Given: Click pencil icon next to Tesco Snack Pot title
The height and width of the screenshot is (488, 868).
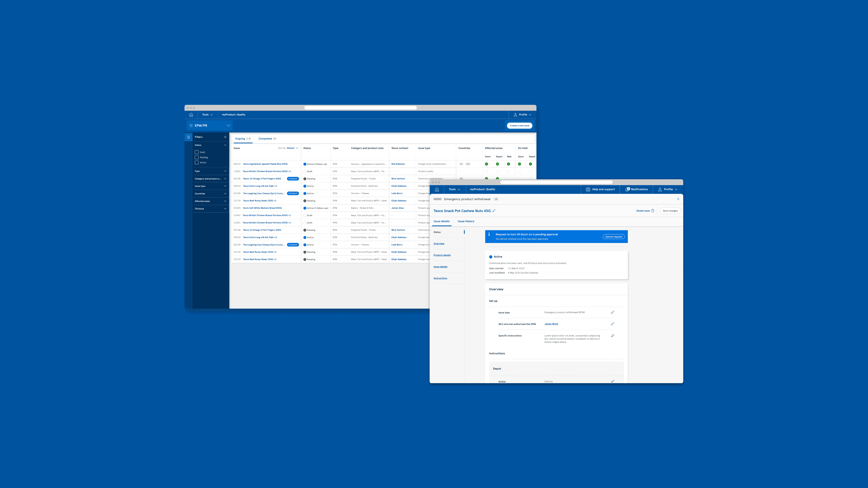Looking at the screenshot, I should [x=494, y=211].
